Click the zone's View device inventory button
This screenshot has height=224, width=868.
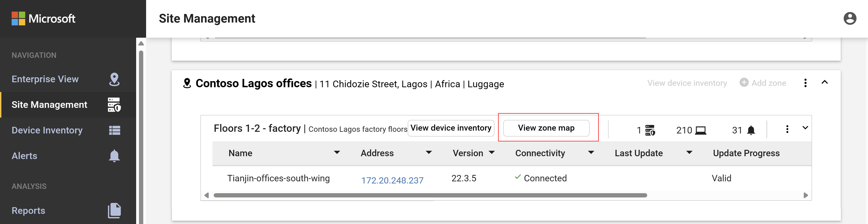click(451, 128)
